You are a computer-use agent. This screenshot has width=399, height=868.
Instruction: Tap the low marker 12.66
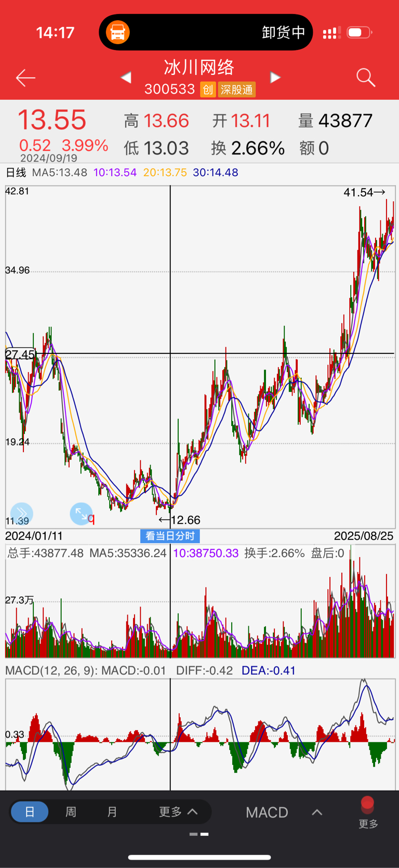[180, 520]
